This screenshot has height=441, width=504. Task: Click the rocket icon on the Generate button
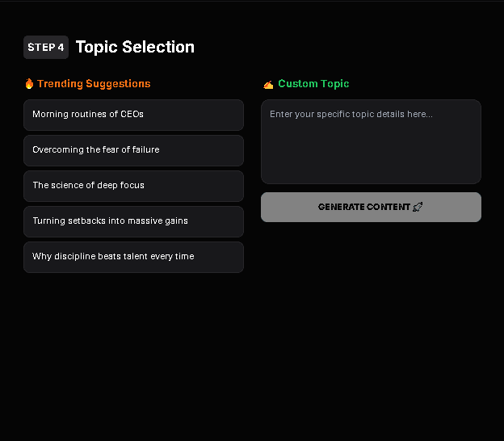(x=418, y=207)
